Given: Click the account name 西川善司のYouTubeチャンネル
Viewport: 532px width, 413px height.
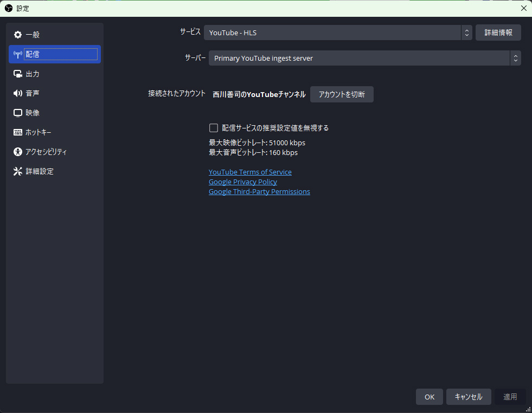Looking at the screenshot, I should (259, 94).
